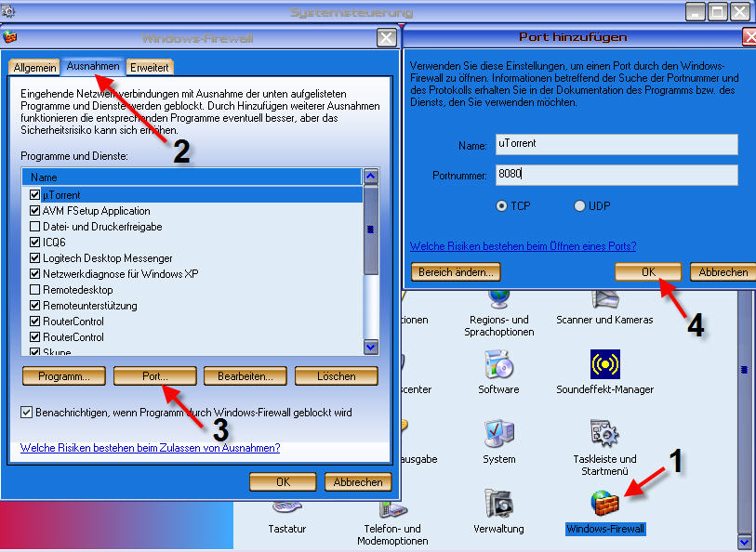This screenshot has width=756, height=552.
Task: Click OK in Port hinzufügen dialog
Action: pyautogui.click(x=648, y=271)
